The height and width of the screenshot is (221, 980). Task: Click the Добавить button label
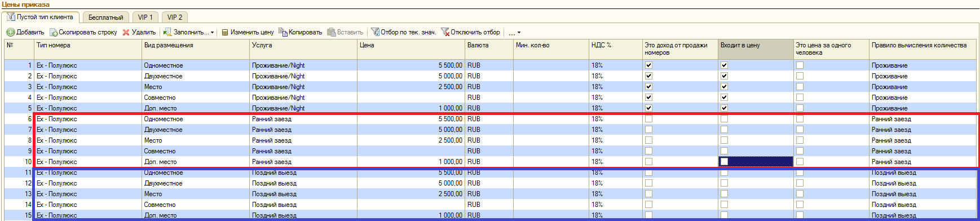point(30,33)
